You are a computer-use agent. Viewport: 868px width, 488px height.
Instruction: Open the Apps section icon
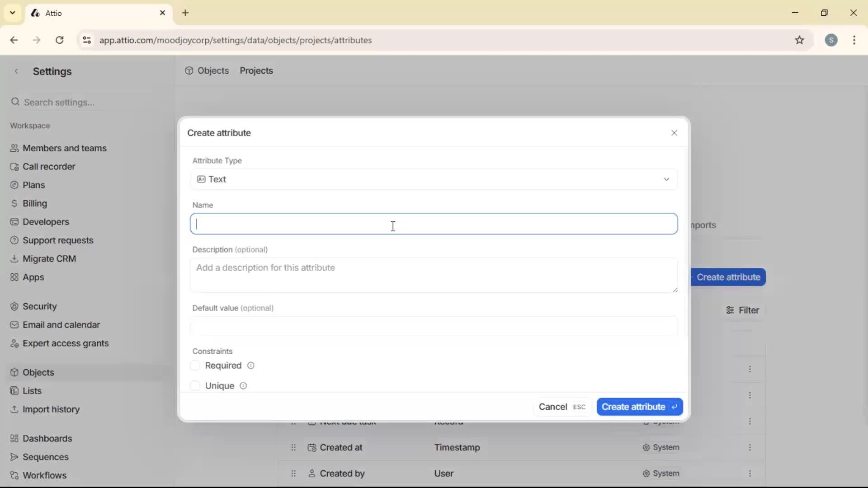pyautogui.click(x=14, y=277)
